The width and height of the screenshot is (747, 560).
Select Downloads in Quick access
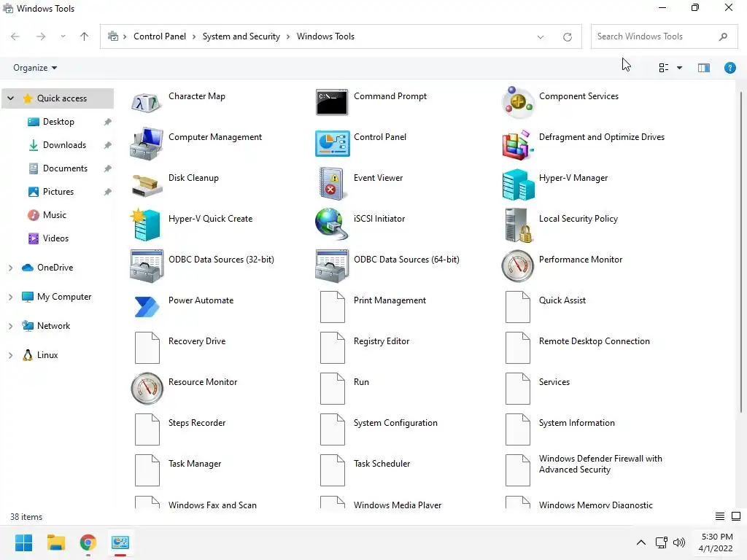[64, 145]
